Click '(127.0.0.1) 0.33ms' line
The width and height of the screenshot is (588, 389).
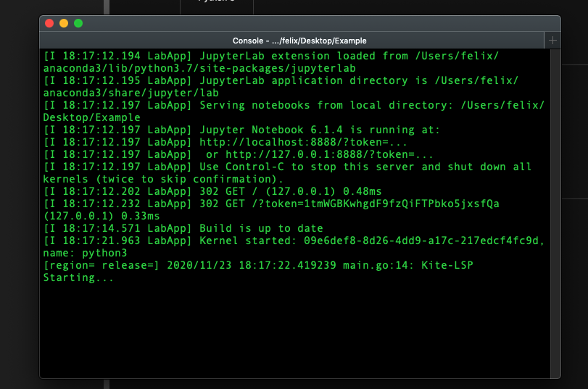click(102, 217)
